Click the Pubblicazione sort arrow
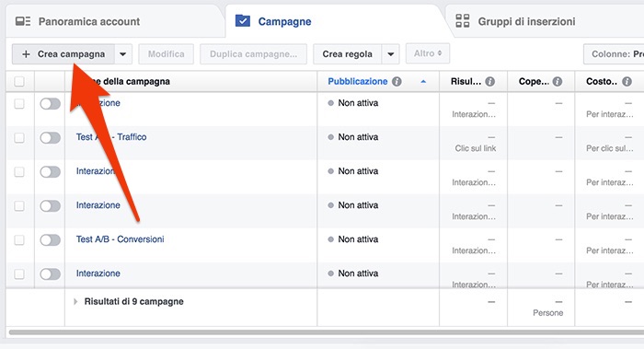644x349 pixels. [x=423, y=82]
